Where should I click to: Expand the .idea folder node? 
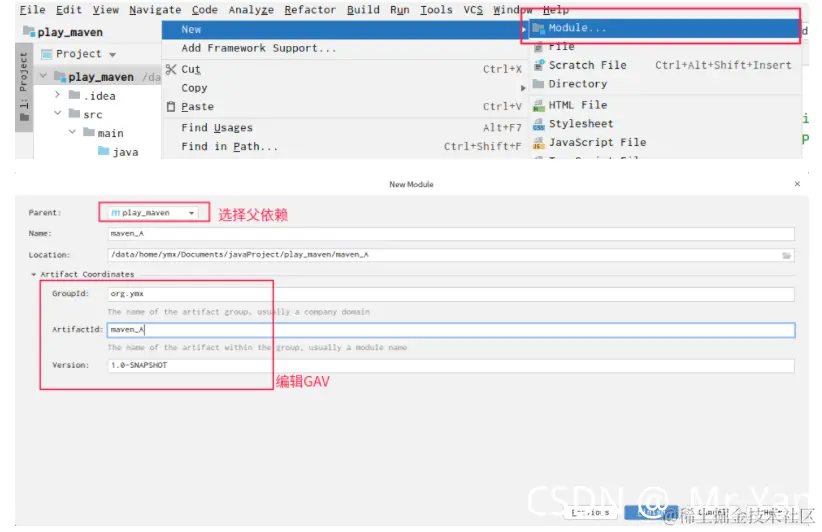click(x=58, y=95)
